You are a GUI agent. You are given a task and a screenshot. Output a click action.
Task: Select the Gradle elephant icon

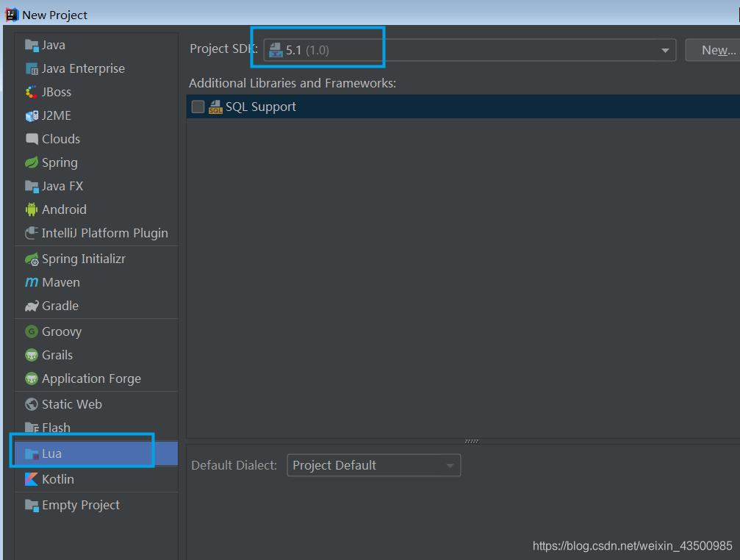click(32, 306)
